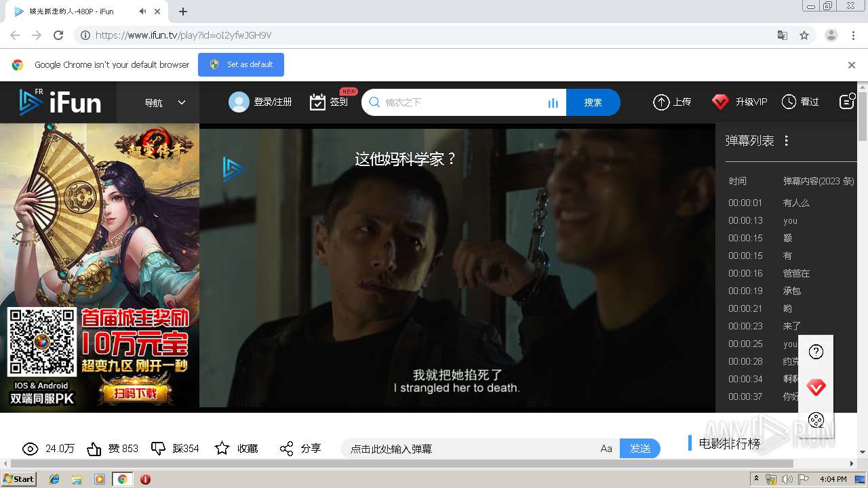Image resolution: width=868 pixels, height=488 pixels.
Task: Open 弹幕列表 options three-dot menu
Action: (787, 141)
